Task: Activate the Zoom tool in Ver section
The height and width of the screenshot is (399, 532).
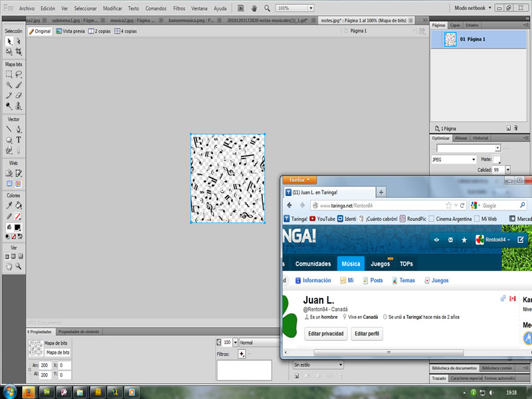Action: [19, 267]
